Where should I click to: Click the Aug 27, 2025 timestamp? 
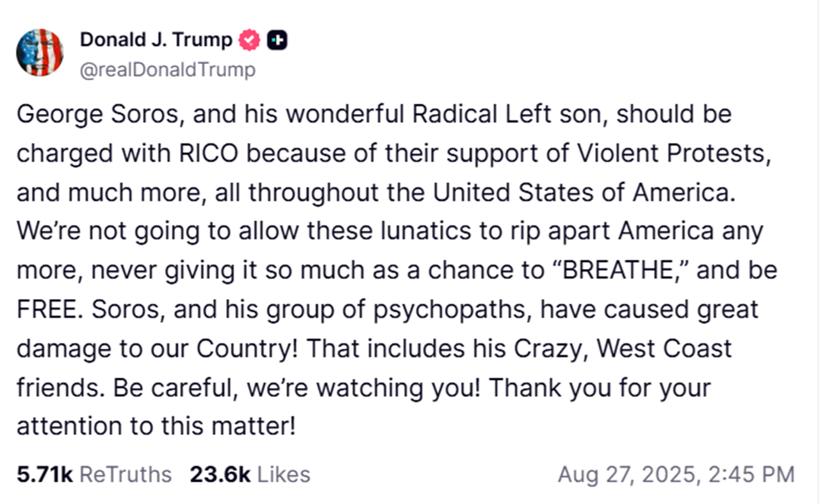676,475
